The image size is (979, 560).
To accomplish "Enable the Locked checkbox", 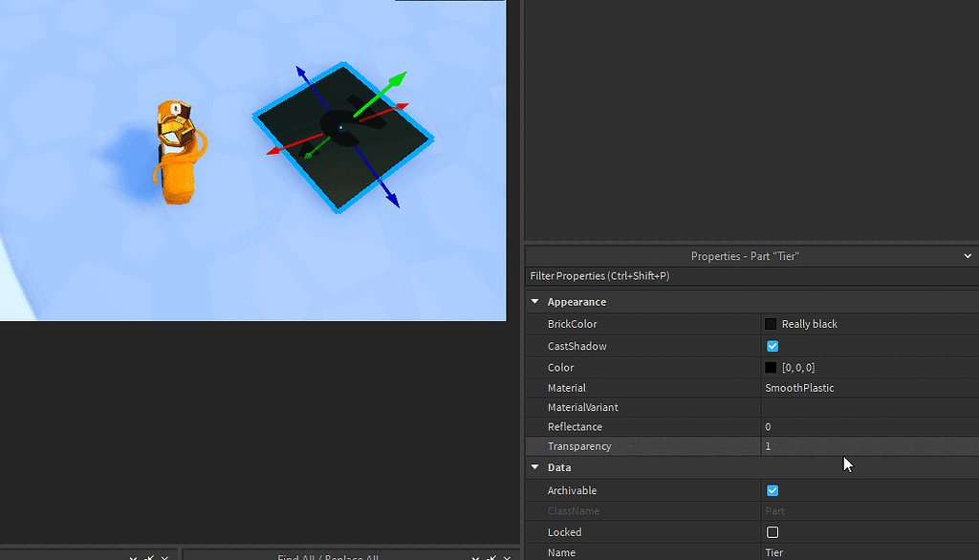I will pos(772,532).
